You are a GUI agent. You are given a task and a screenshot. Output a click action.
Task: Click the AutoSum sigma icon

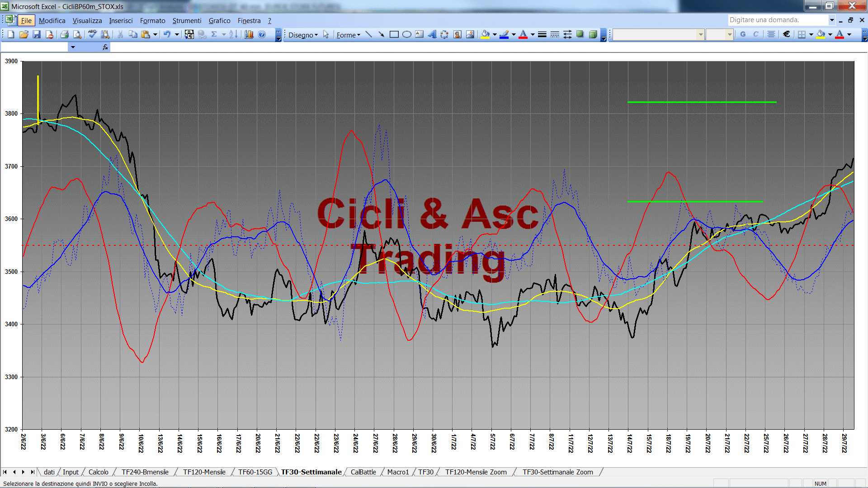[214, 34]
